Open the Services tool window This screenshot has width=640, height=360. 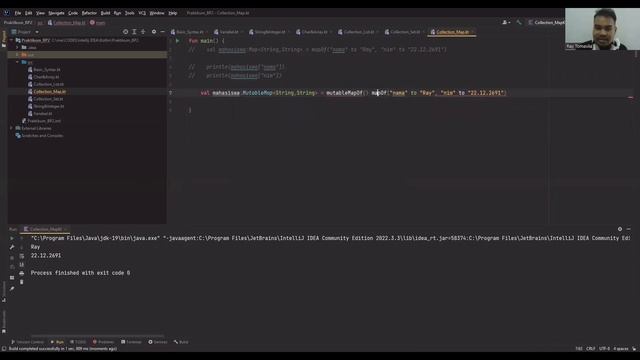click(158, 342)
